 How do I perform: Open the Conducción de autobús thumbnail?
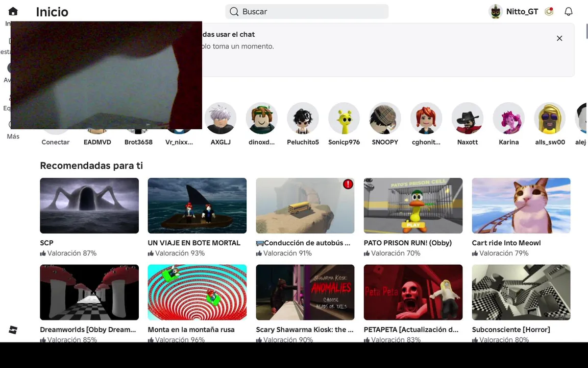pos(305,205)
